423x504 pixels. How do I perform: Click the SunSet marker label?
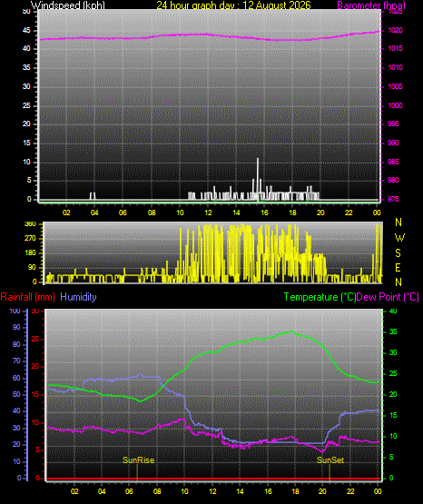[x=330, y=460]
